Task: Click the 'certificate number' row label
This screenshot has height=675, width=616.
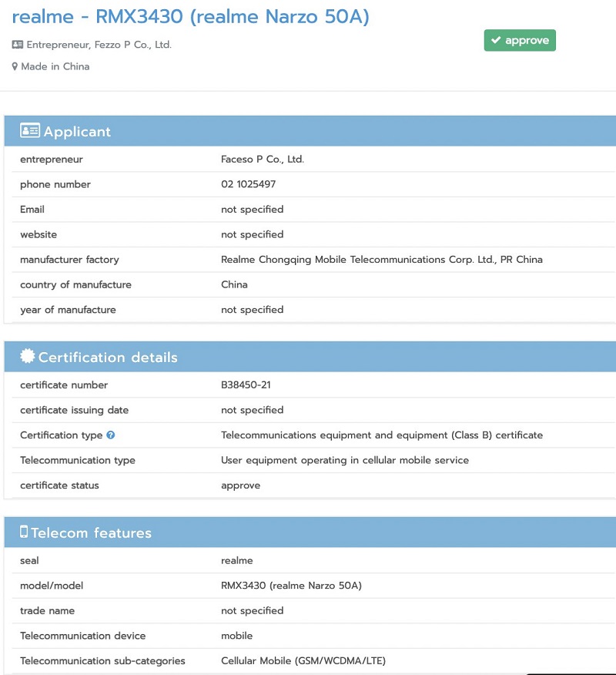Action: point(64,385)
